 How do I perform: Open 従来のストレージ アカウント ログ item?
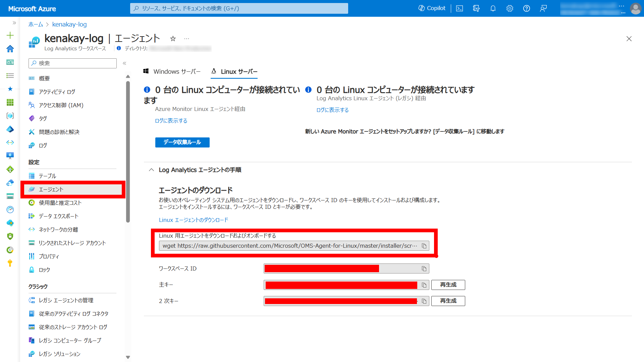[72, 327]
